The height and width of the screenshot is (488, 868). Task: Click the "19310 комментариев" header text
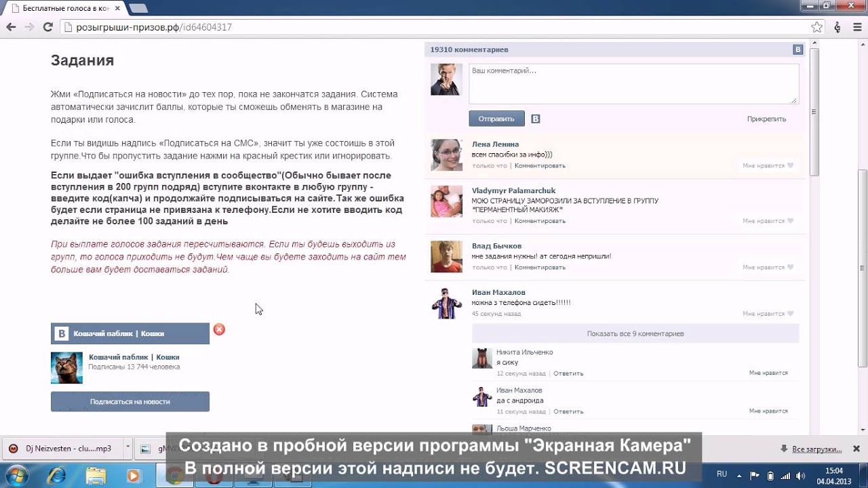click(469, 49)
